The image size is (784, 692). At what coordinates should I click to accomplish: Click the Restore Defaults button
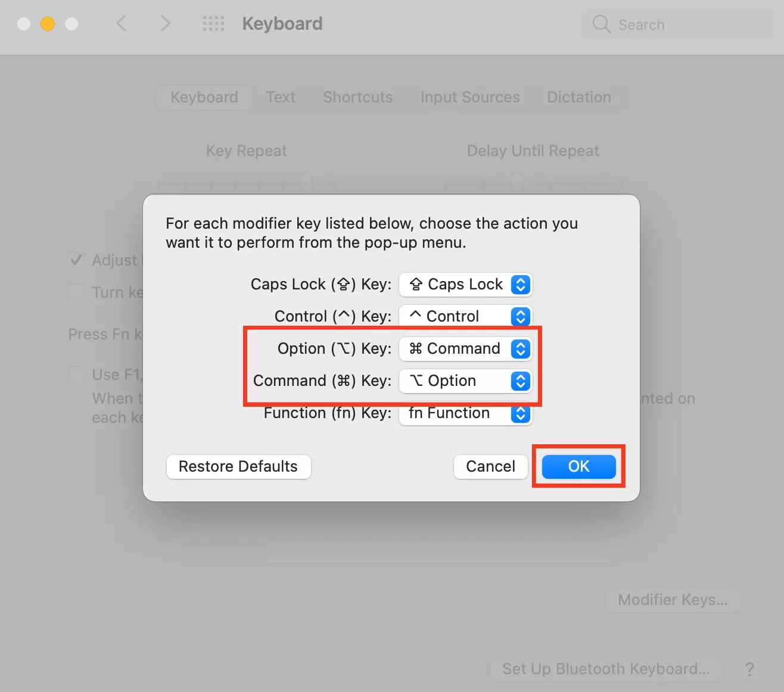(x=238, y=466)
